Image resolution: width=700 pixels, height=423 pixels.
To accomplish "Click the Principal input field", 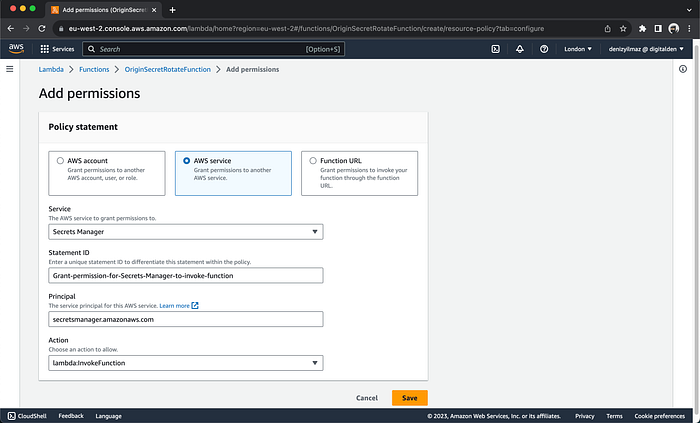I will [186, 319].
